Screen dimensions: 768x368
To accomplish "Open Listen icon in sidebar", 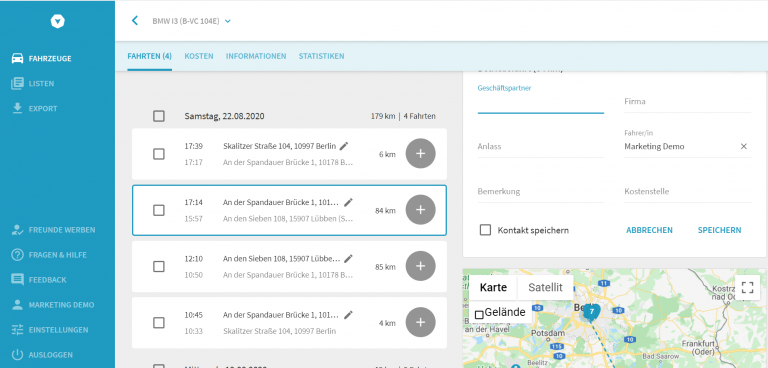I will tap(18, 83).
